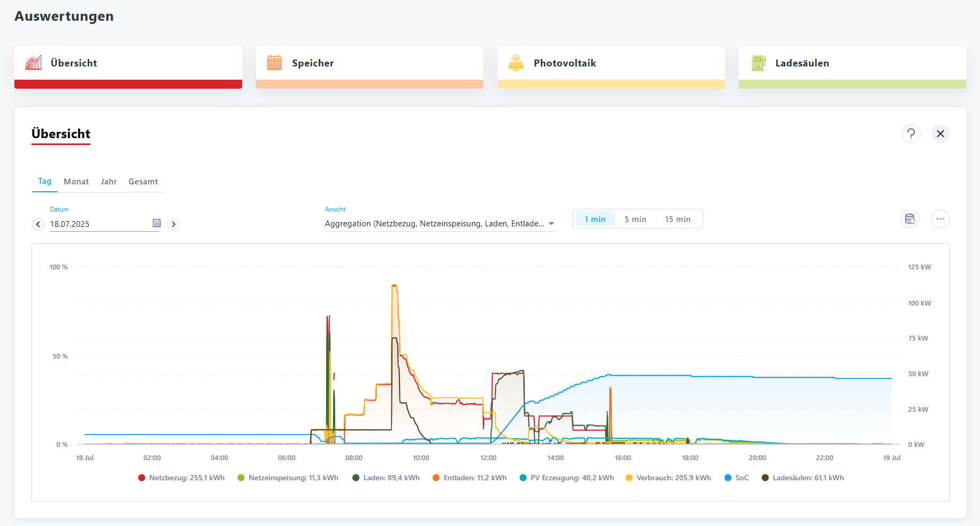This screenshot has height=526, width=980.
Task: Open the help question mark icon
Action: pos(911,133)
